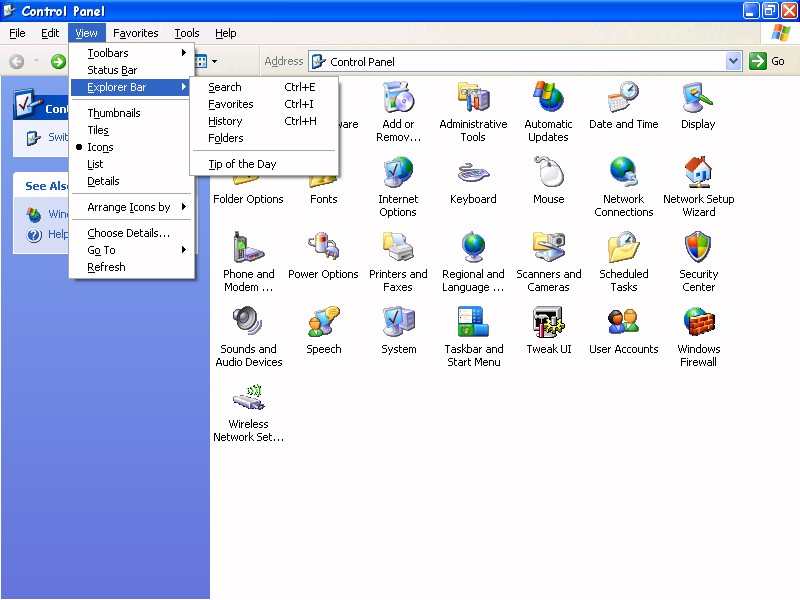Open User Accounts
Image resolution: width=800 pixels, height=600 pixels.
[x=623, y=331]
